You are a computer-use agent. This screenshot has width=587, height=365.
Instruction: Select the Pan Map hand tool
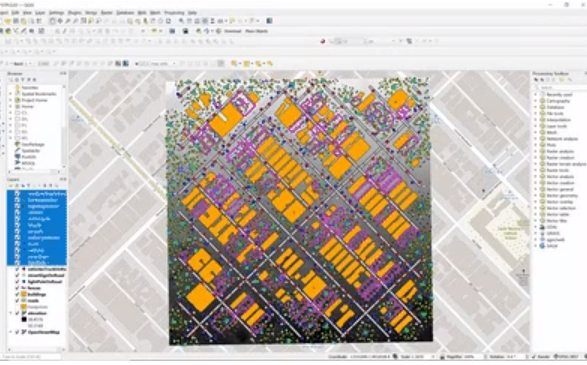(x=52, y=21)
